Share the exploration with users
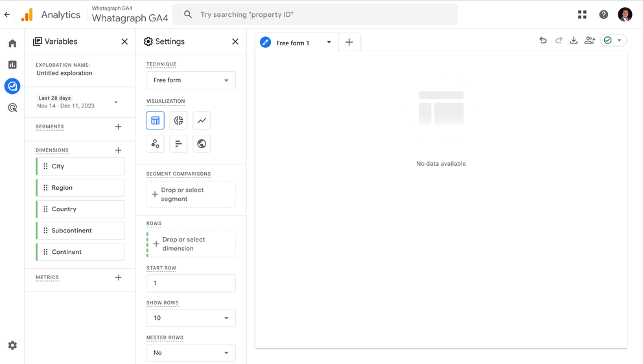 (x=590, y=40)
